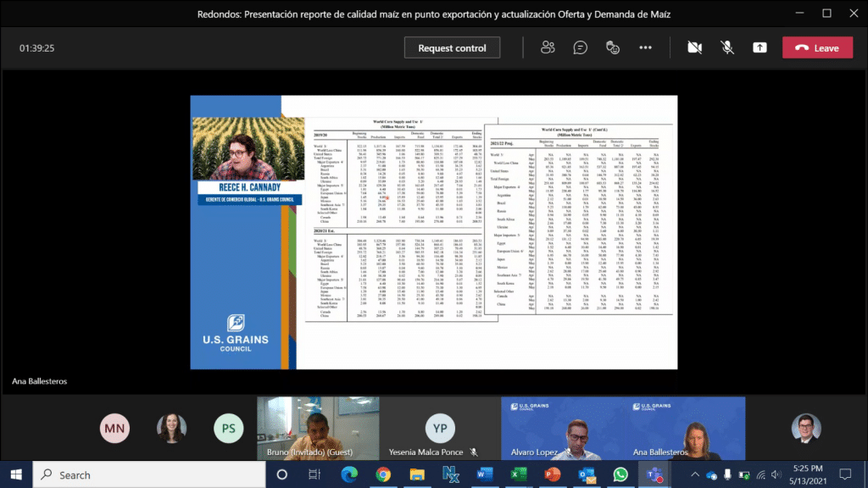
Task: Open the volume control in the system tray
Action: coord(776,475)
